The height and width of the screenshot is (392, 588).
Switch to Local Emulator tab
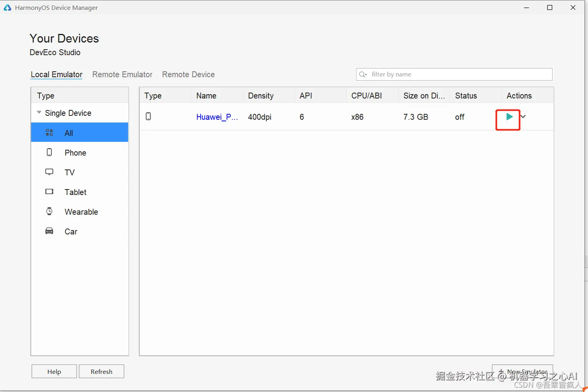click(56, 74)
